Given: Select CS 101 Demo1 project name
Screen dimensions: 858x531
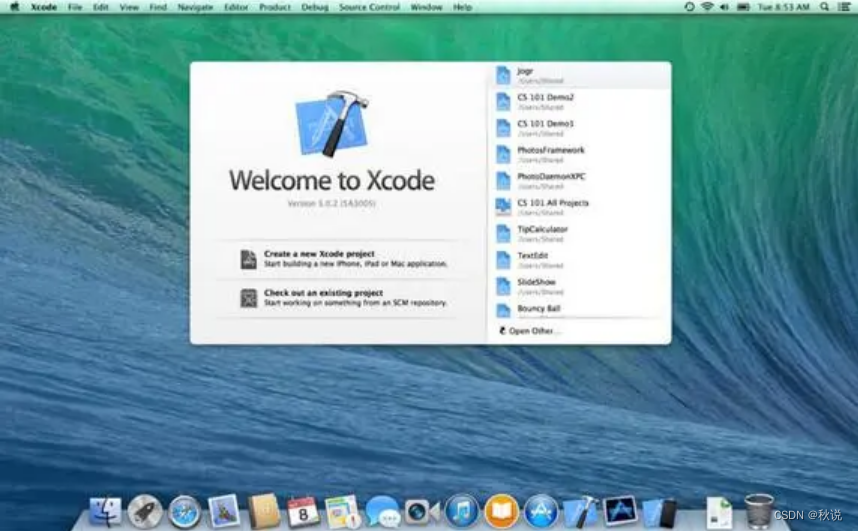Looking at the screenshot, I should [546, 124].
